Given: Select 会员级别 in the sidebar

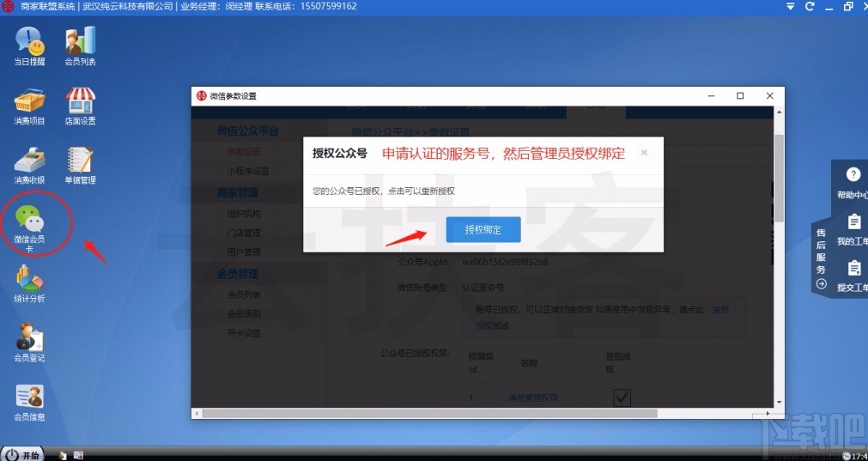Looking at the screenshot, I should (x=244, y=314).
